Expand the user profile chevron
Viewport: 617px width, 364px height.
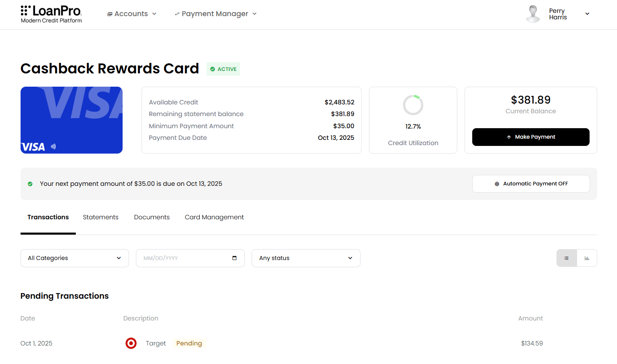point(587,14)
